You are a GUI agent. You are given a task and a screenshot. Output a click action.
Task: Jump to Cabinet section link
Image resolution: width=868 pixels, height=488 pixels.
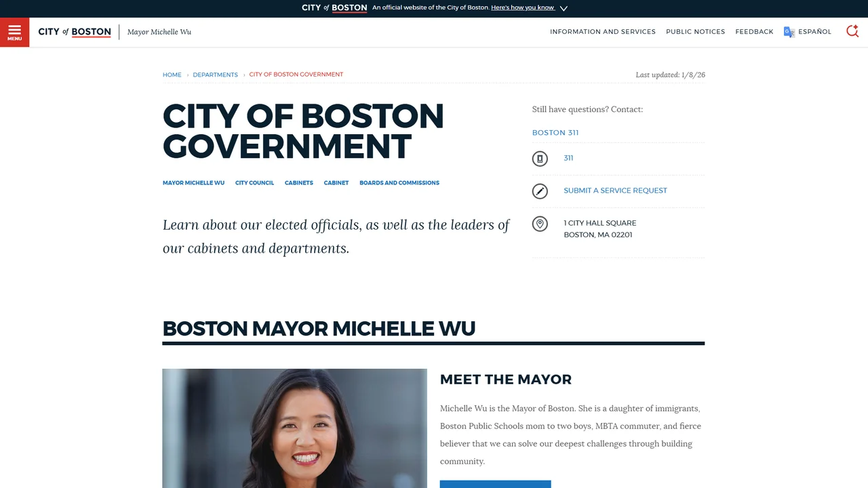point(336,183)
